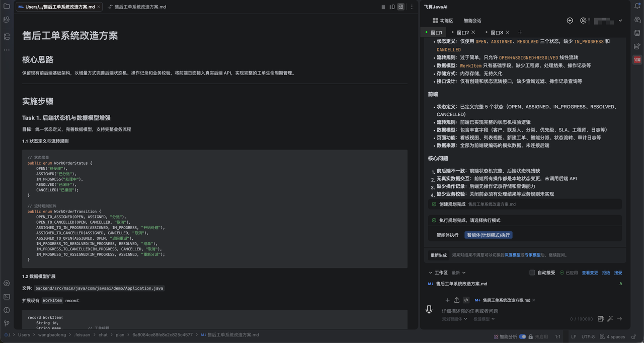Click the user account avatar icon
Image resolution: width=644 pixels, height=343 pixels.
[584, 21]
